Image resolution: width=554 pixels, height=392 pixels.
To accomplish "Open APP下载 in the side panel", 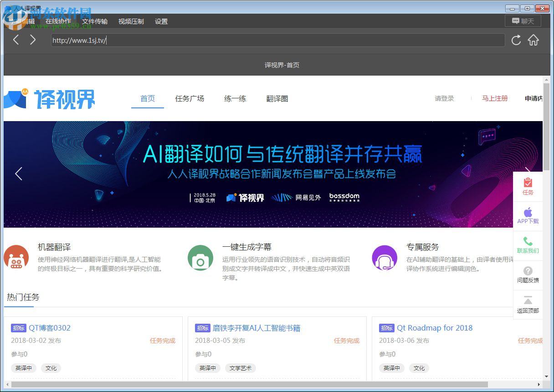I will (x=528, y=216).
